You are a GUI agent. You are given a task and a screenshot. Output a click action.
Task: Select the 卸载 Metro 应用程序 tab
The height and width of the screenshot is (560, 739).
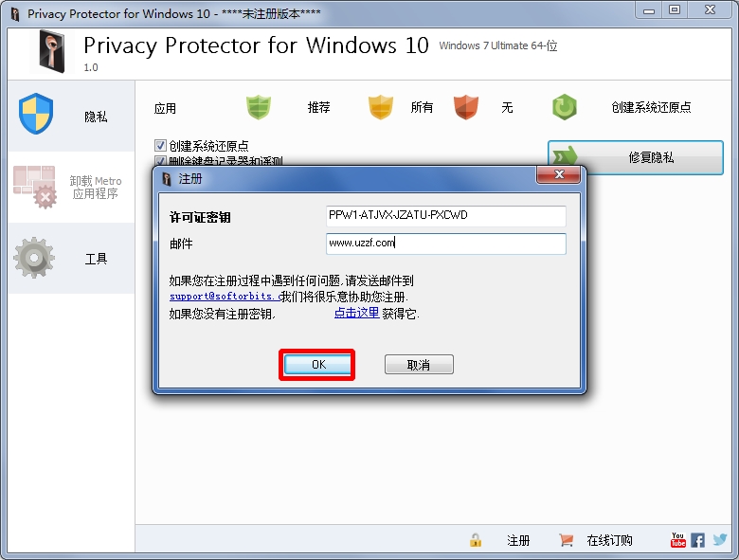(x=71, y=187)
